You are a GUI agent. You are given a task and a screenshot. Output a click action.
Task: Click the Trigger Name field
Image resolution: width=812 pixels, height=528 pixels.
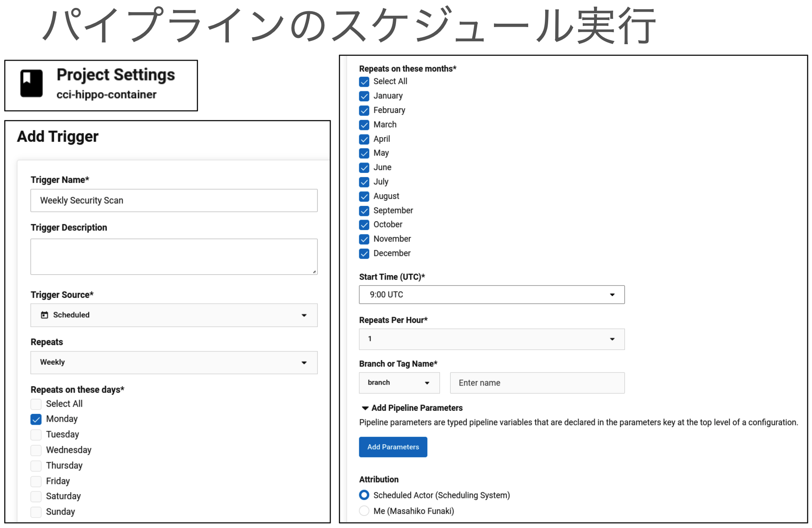[x=174, y=200]
